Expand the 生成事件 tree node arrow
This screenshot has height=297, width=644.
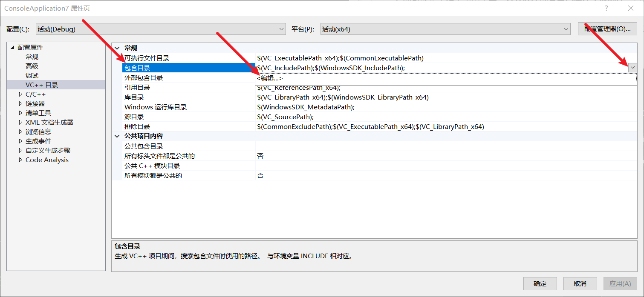coord(20,141)
